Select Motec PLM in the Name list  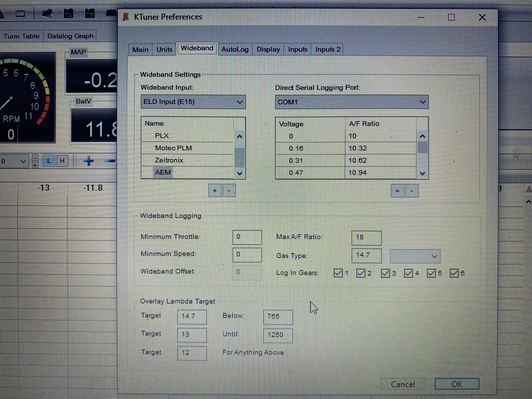(x=187, y=148)
